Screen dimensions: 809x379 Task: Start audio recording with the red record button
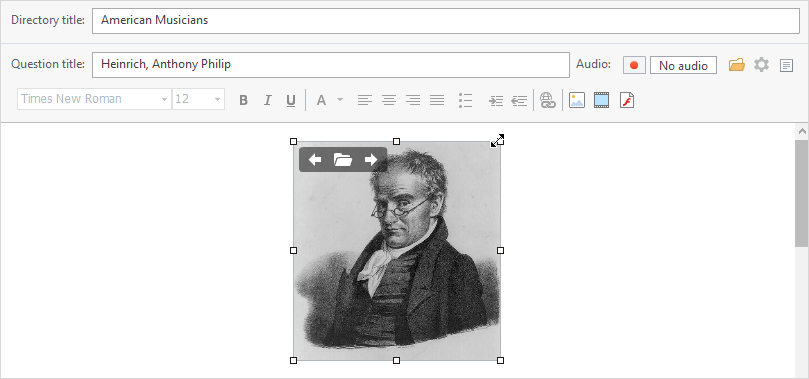pyautogui.click(x=634, y=65)
